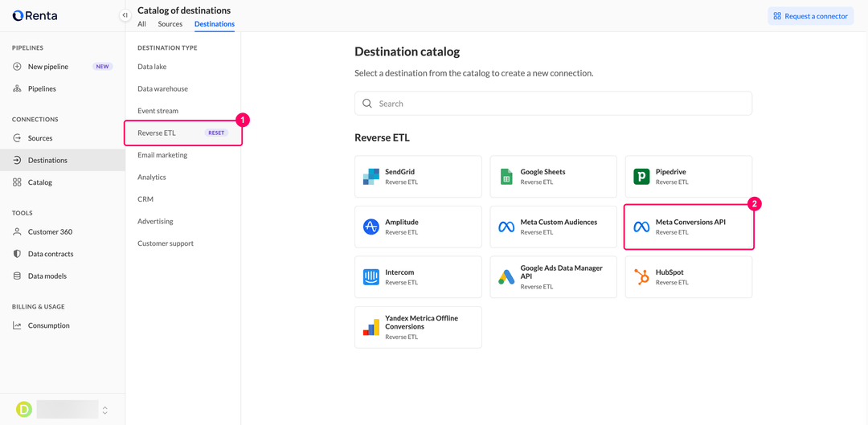Screen dimensions: 868x425
Task: Click the Pipelines icon in sidebar
Action: coord(17,88)
